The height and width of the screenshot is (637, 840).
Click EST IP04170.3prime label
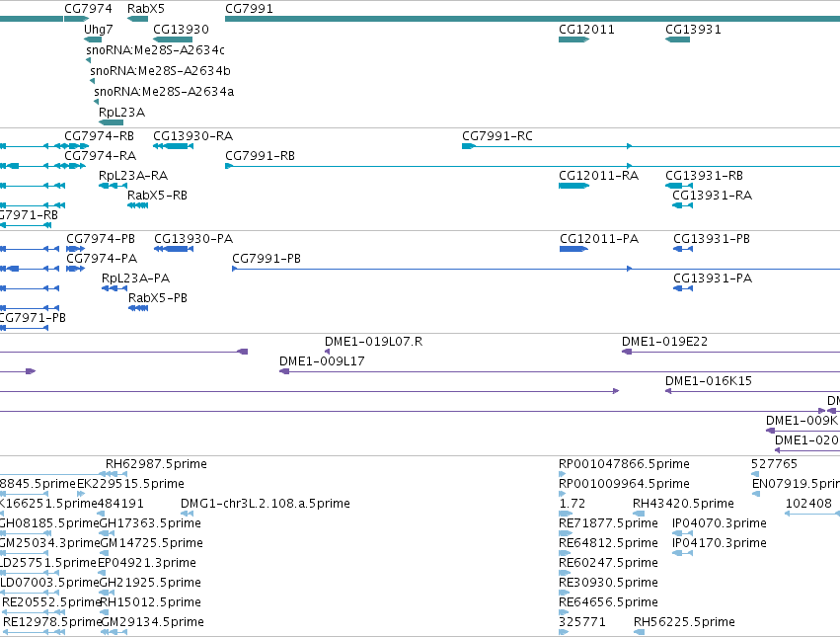point(719,543)
